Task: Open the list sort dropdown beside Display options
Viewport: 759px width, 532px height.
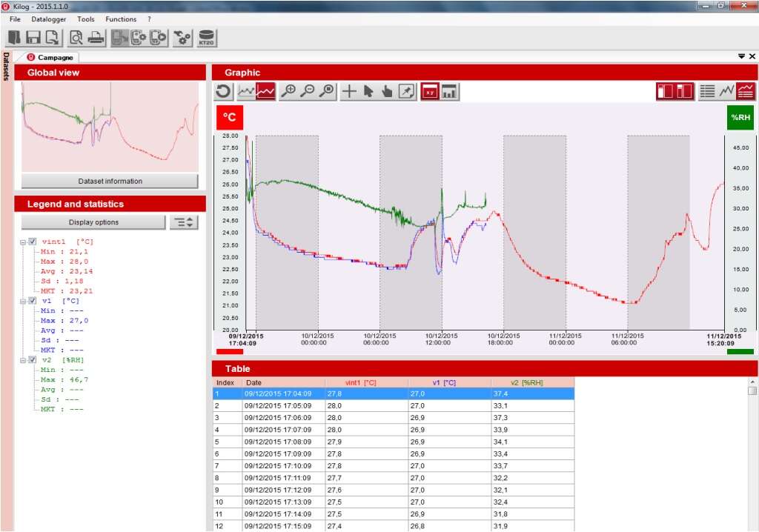Action: 184,222
